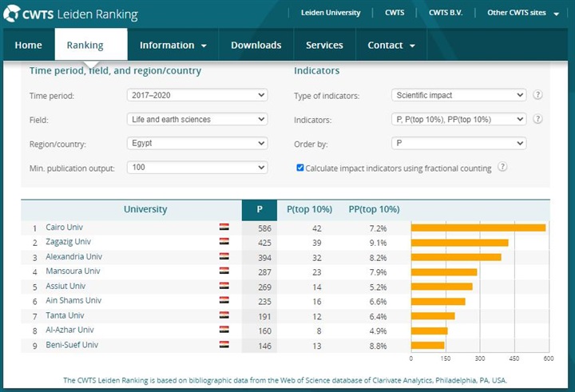Click Egypt flag in Beni-Suef Univ row
Screen dimensions: 575x392
click(224, 345)
